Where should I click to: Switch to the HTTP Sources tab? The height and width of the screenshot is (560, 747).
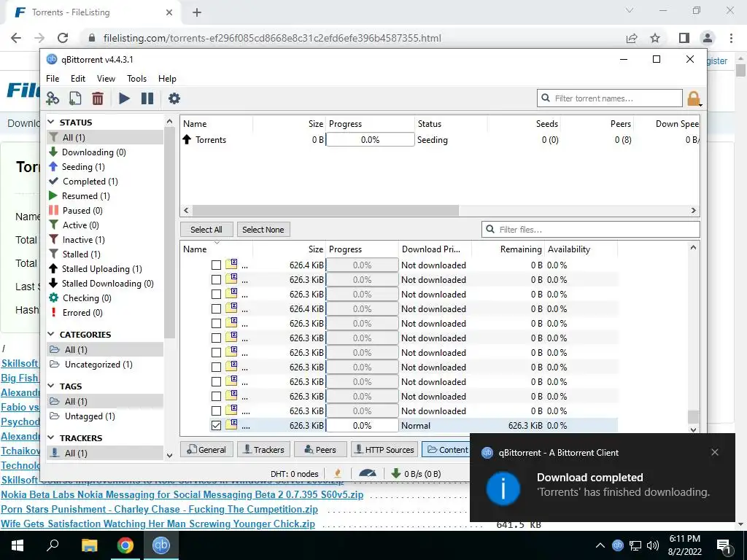point(384,449)
